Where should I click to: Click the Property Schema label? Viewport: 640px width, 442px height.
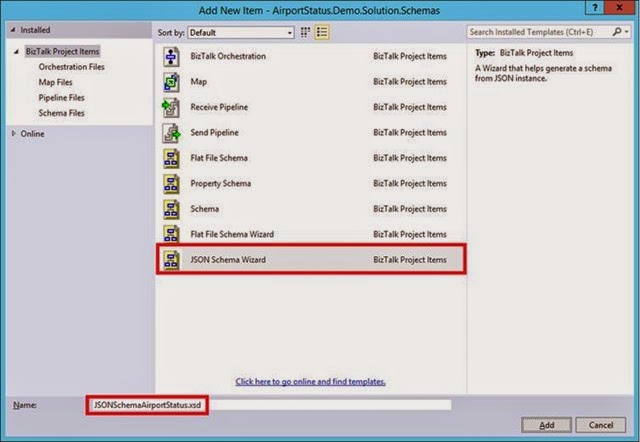coord(221,184)
